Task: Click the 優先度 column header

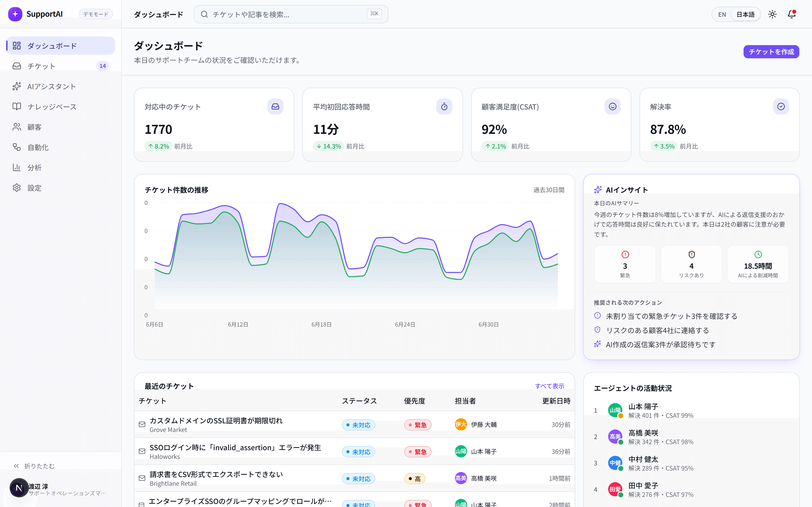Action: 414,401
